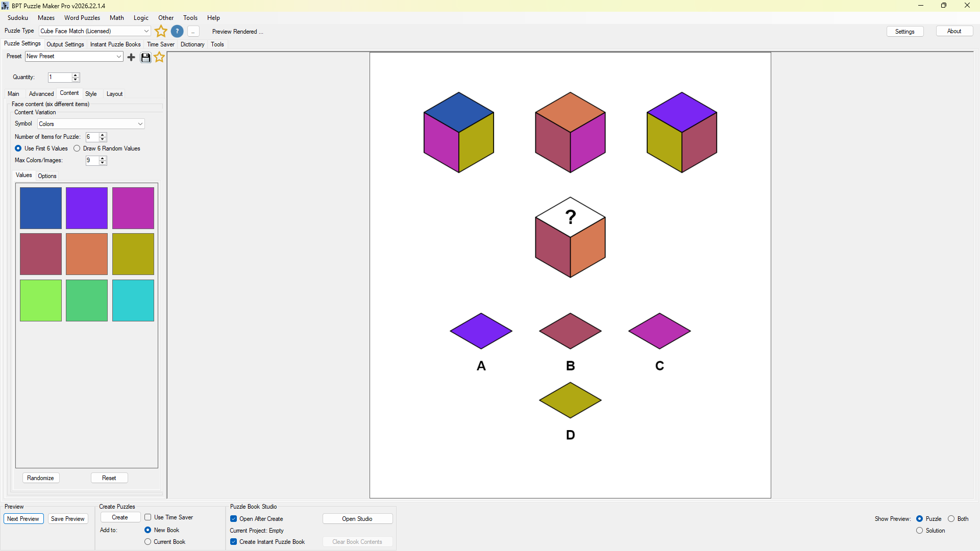Viewport: 980px width, 551px height.
Task: Increase the Quantity stepper value
Action: click(76, 75)
